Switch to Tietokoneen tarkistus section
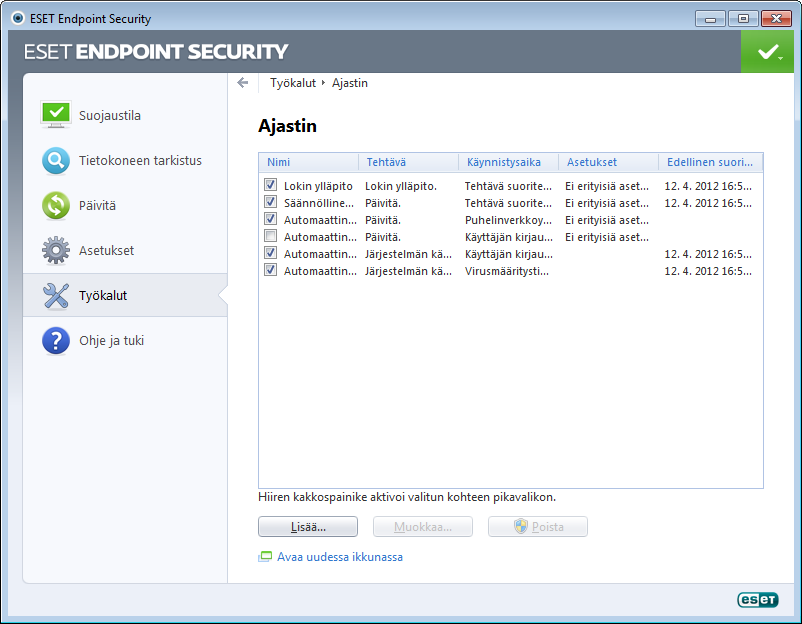The height and width of the screenshot is (624, 802). pyautogui.click(x=125, y=161)
